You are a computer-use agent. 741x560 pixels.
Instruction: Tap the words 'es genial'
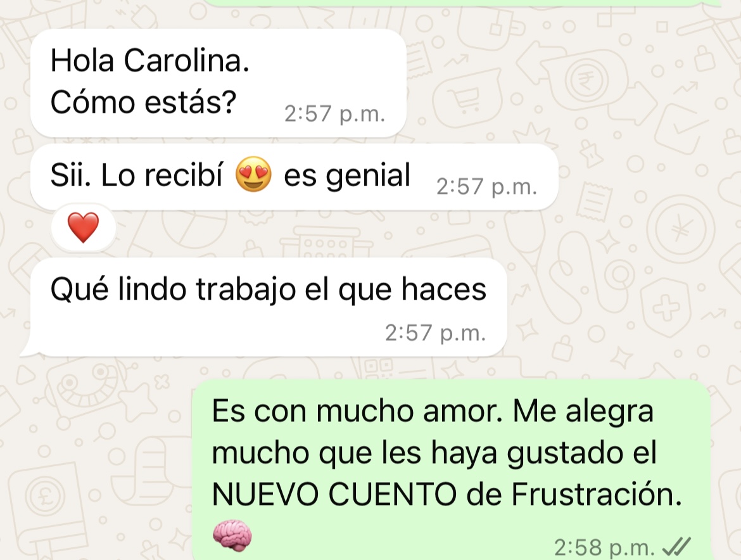[x=347, y=176]
